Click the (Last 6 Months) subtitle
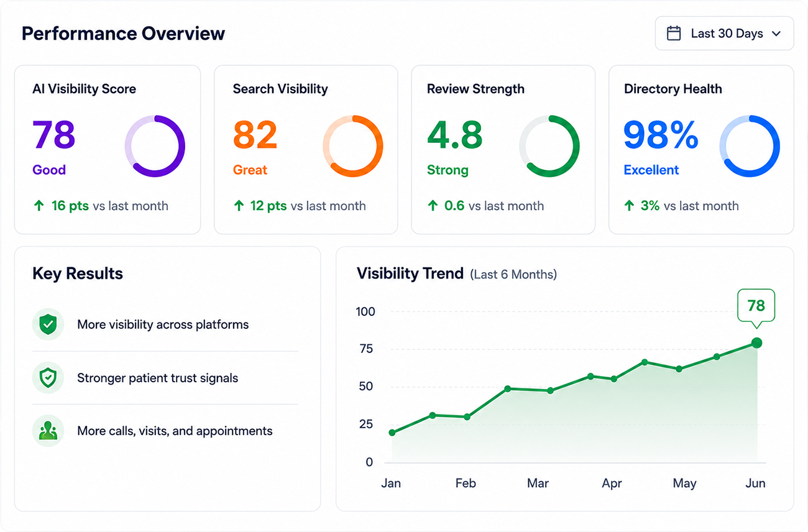 (513, 274)
